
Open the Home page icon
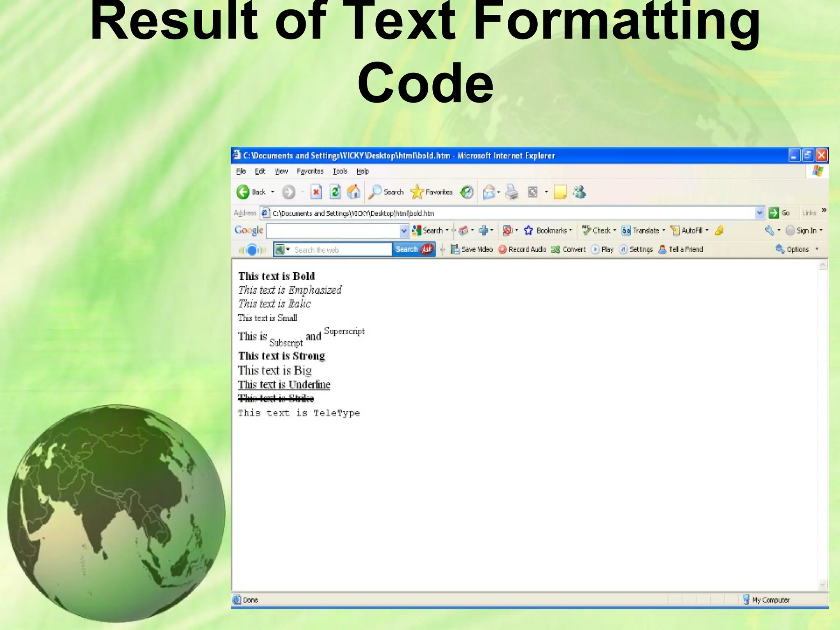click(x=354, y=192)
